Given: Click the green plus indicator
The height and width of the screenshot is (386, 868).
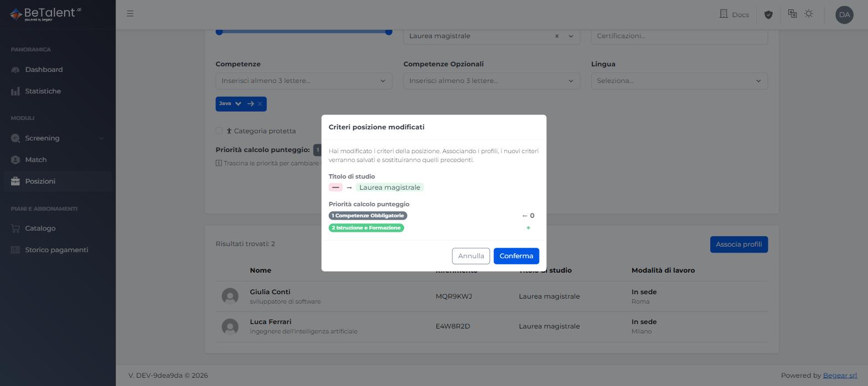Looking at the screenshot, I should tap(528, 228).
